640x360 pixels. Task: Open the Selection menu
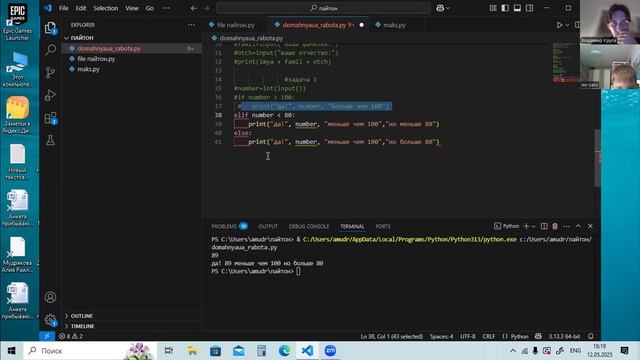pos(105,8)
